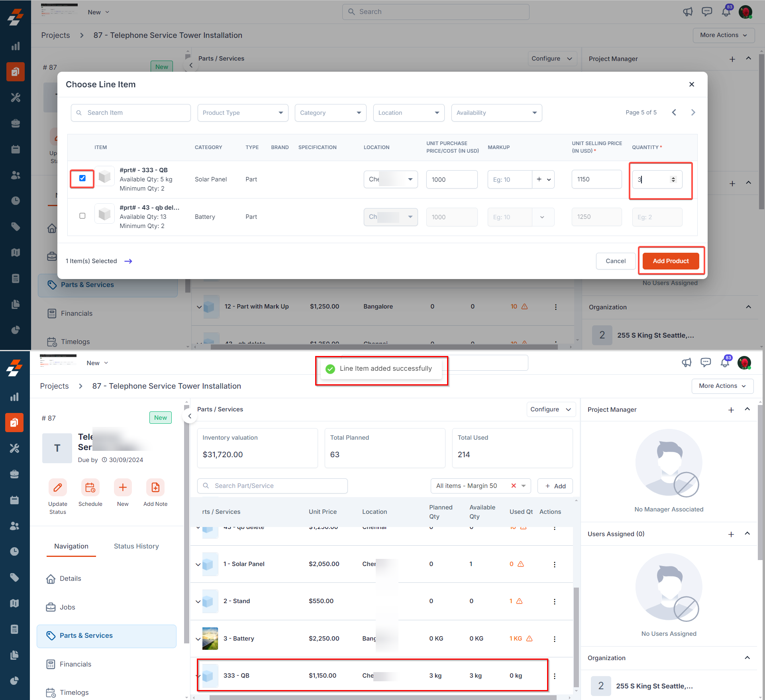Screen dimensions: 765x700
Task: Expand the Availability filter dropdown
Action: [496, 113]
